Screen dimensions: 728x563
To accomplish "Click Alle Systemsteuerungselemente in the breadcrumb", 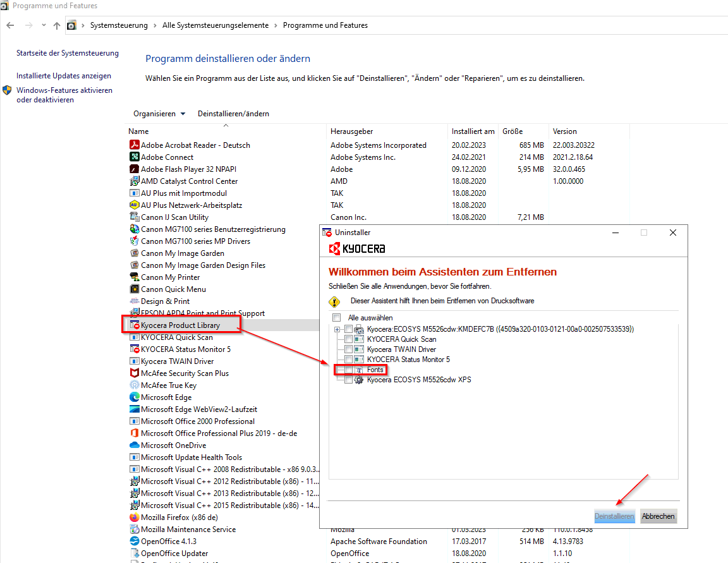I will [215, 25].
